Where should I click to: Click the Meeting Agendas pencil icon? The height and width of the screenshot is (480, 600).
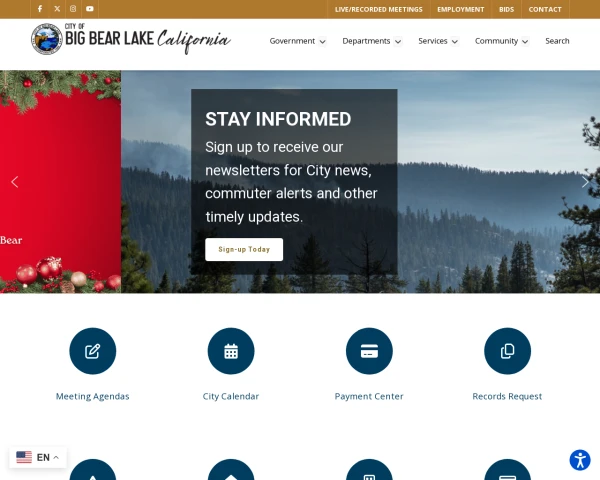click(x=93, y=351)
